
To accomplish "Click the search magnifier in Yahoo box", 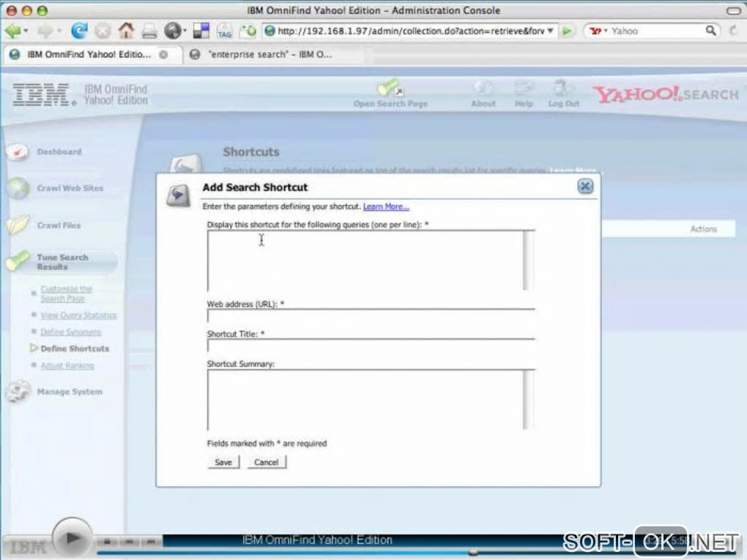I will pos(710,31).
